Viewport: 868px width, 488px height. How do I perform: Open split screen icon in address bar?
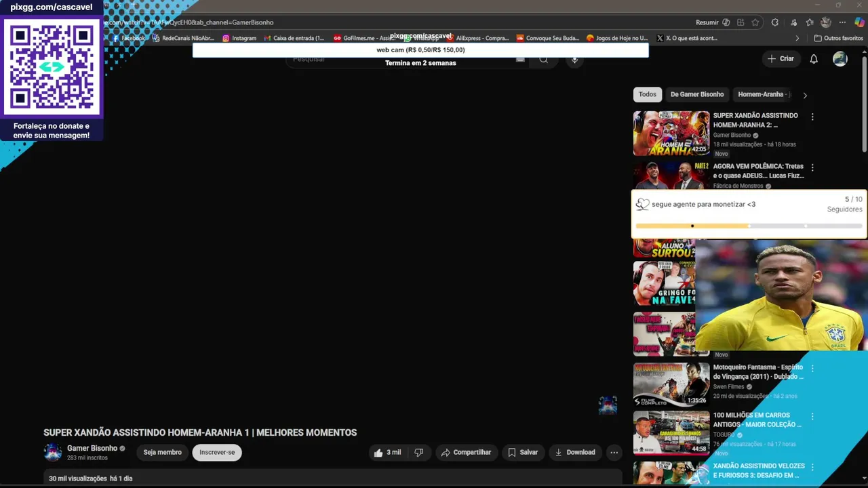(x=741, y=22)
